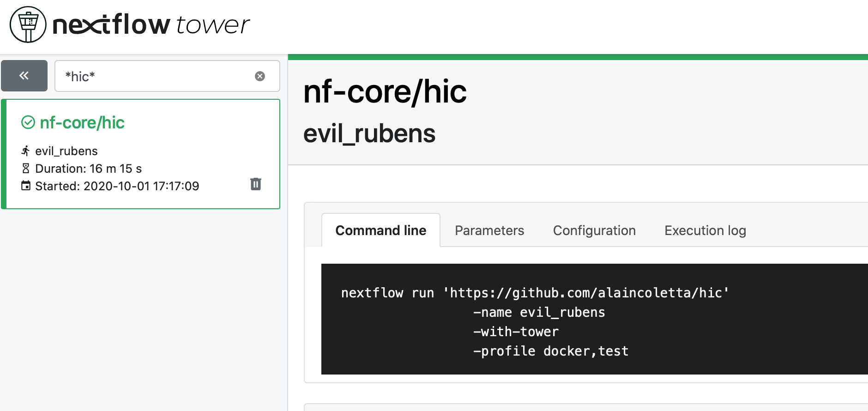Viewport: 868px width, 411px height.
Task: Click the nf-core/hic page heading
Action: (x=385, y=91)
